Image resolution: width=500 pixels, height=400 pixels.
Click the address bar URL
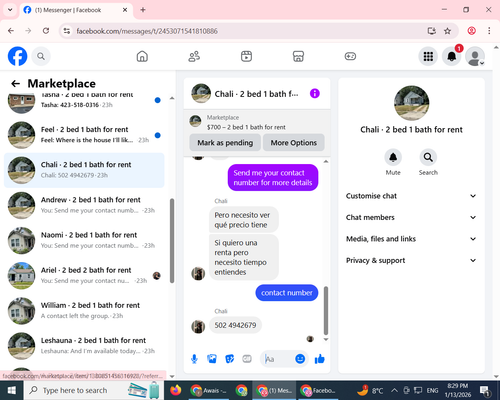(x=147, y=31)
